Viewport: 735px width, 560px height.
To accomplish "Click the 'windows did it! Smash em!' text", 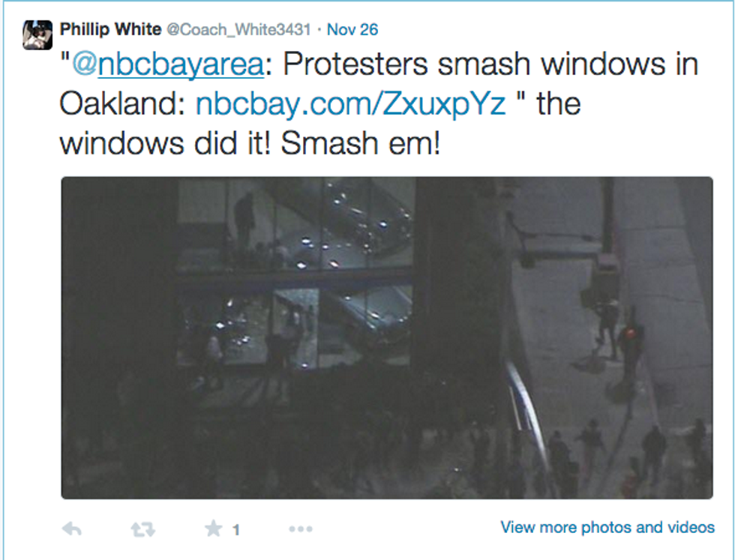I will point(250,143).
